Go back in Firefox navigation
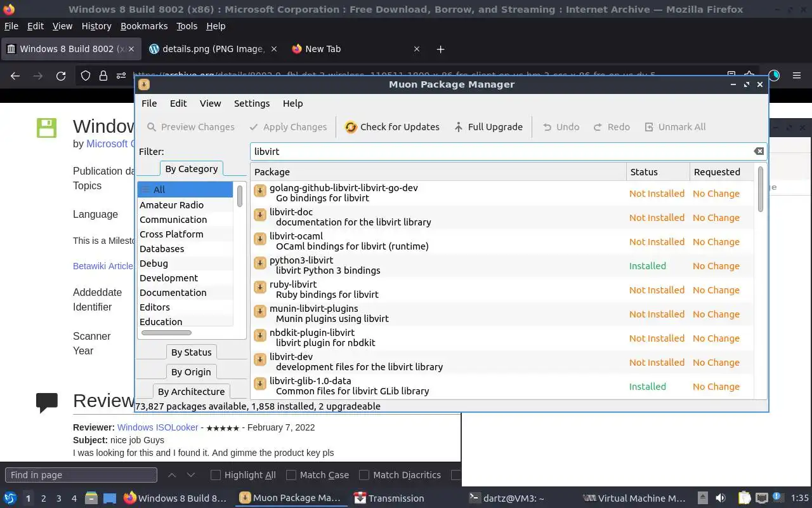This screenshot has width=812, height=508. (x=15, y=76)
